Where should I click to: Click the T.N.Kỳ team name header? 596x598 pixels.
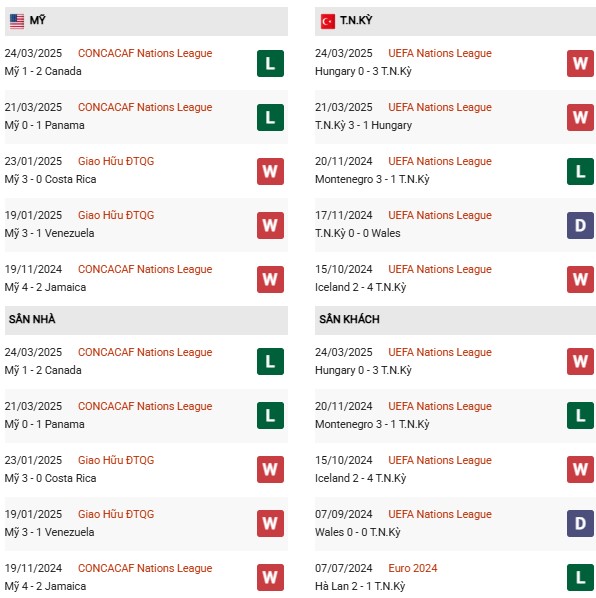point(356,20)
